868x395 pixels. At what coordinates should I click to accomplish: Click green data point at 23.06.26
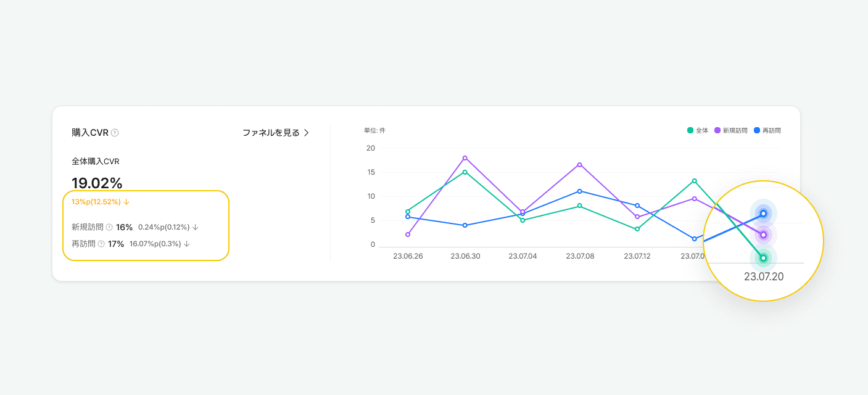coord(408,212)
